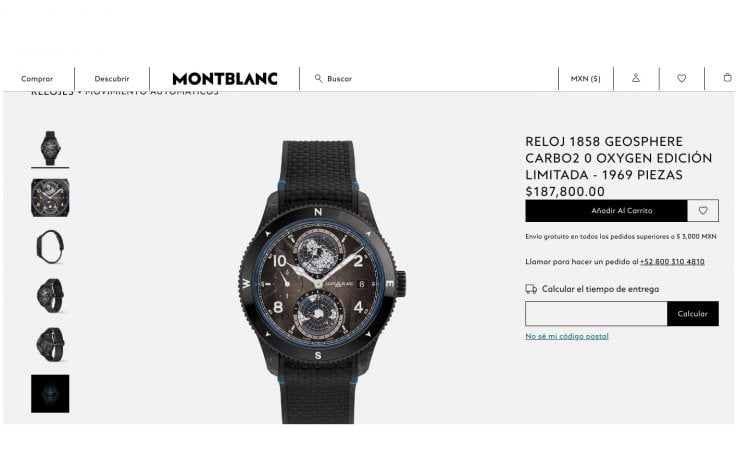Open the Comprar menu
Screen dimensions: 750x469
[37, 78]
